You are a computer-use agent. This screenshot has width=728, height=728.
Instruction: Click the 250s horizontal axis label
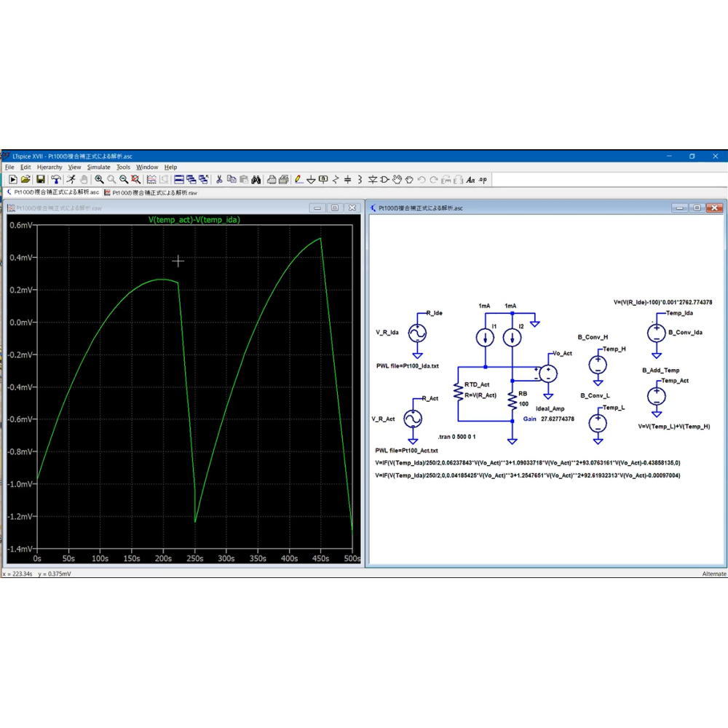coord(195,558)
